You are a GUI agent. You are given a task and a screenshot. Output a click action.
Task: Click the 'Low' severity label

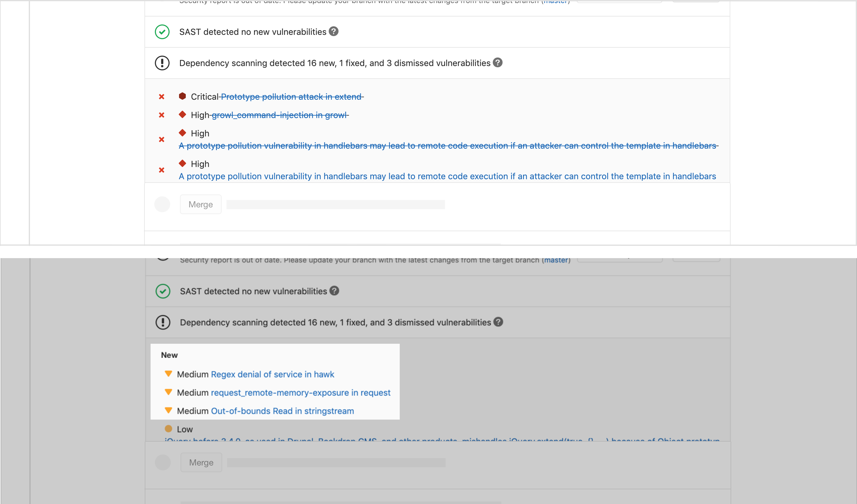click(185, 429)
